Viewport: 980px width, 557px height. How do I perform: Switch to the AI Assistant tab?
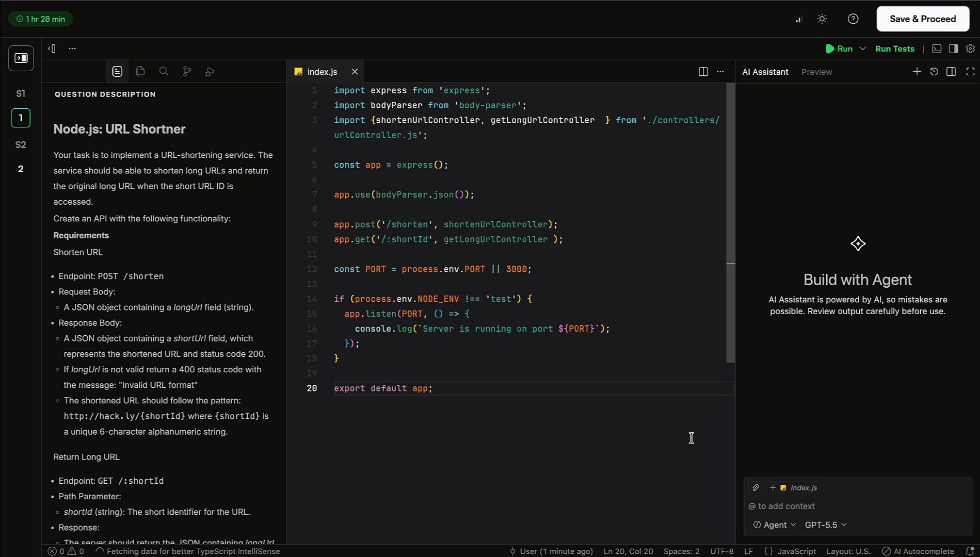tap(765, 72)
